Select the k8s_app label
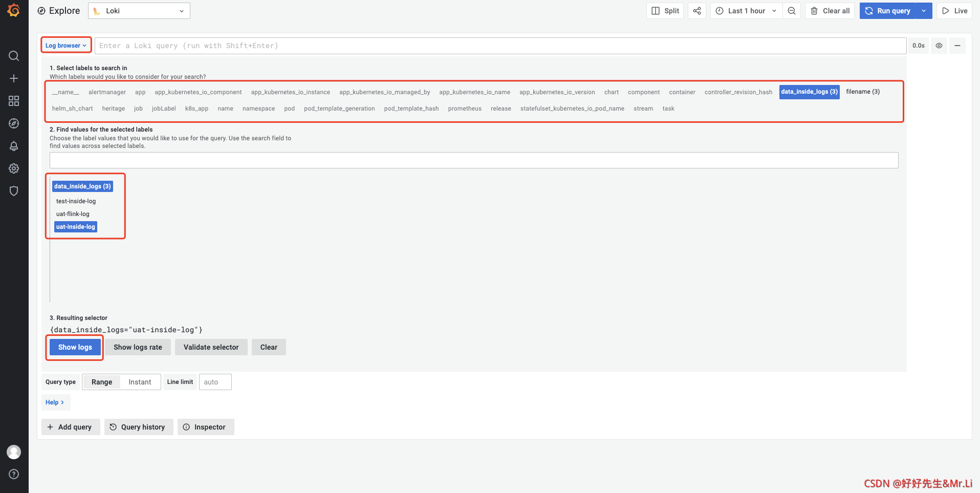980x493 pixels. click(197, 109)
